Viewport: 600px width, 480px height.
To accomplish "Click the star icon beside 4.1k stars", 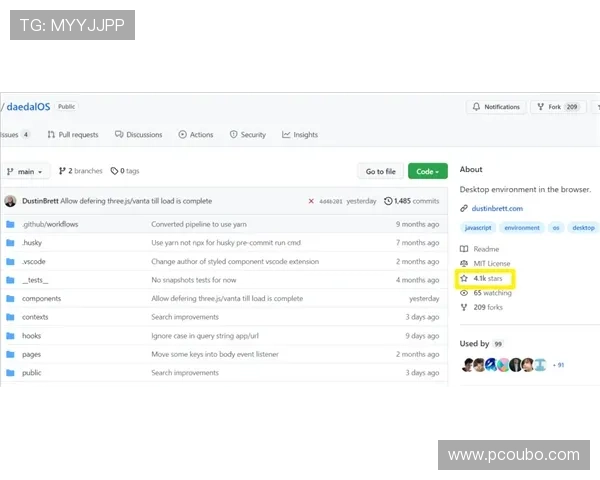I will click(464, 279).
